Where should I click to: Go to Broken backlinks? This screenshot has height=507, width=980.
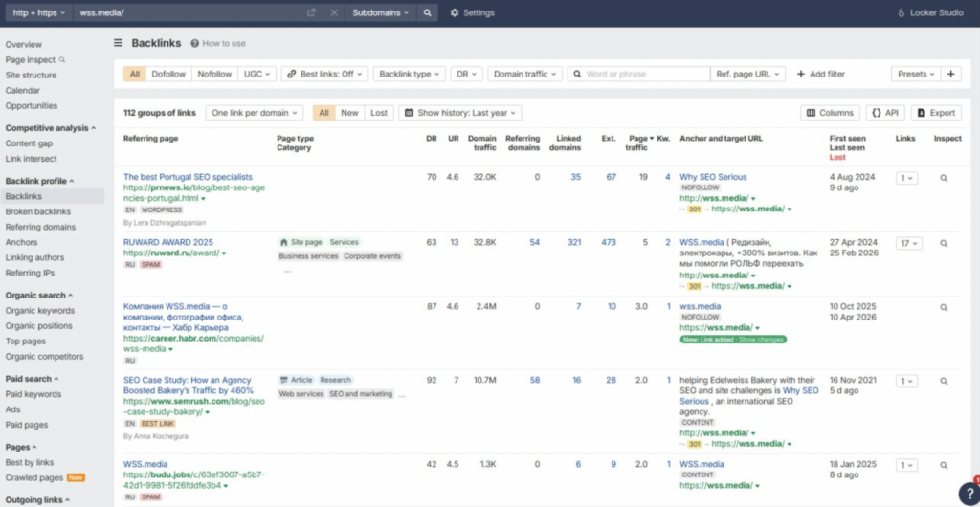click(38, 211)
